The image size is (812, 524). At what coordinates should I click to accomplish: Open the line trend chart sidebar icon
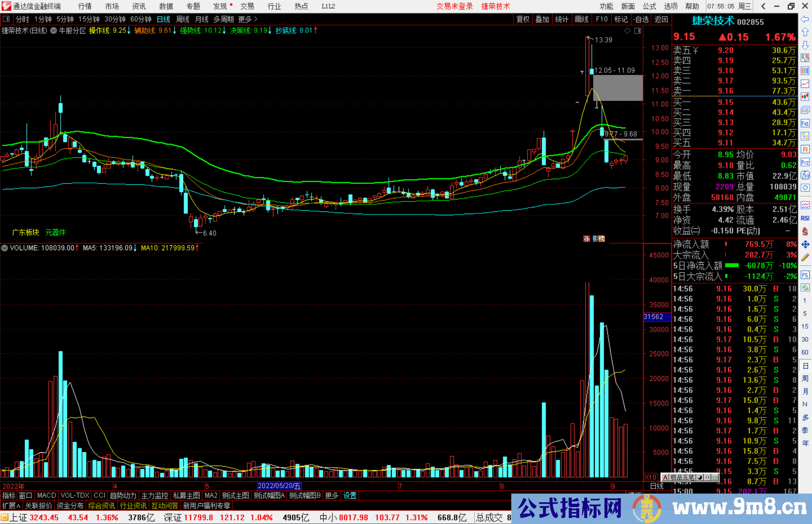pos(805,83)
